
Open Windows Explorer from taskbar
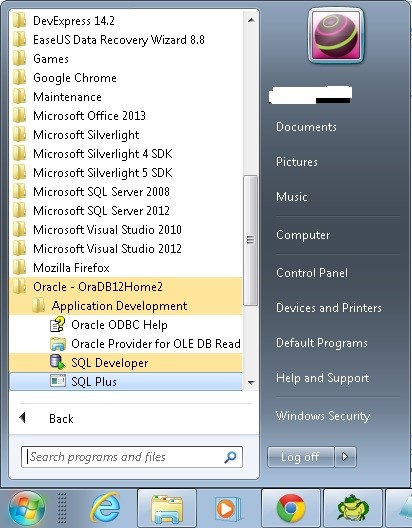coord(167,508)
